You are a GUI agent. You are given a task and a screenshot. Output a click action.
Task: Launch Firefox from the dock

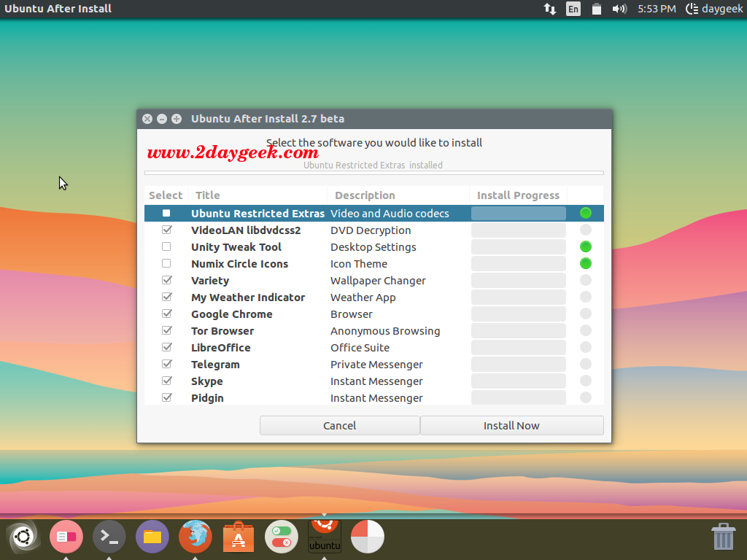click(x=196, y=537)
